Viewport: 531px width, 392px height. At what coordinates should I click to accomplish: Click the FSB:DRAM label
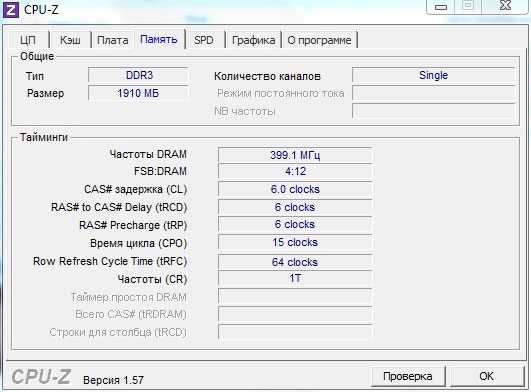point(160,171)
